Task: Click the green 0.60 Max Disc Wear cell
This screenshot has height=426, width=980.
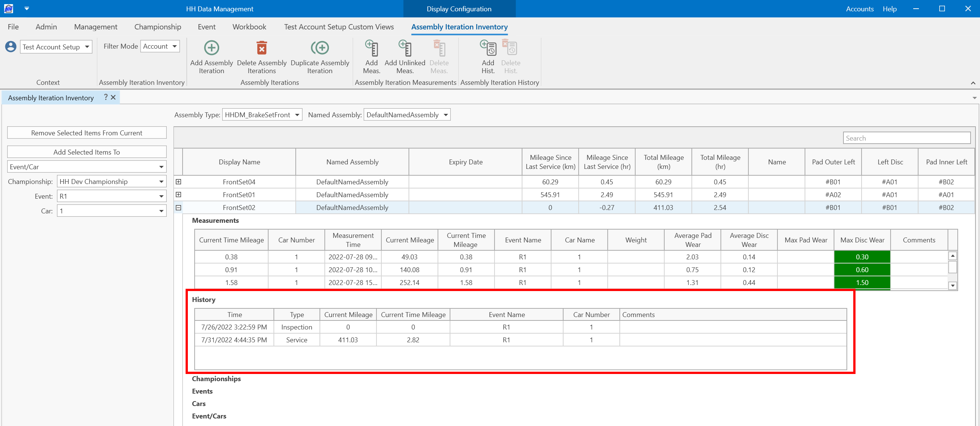Action: tap(862, 270)
